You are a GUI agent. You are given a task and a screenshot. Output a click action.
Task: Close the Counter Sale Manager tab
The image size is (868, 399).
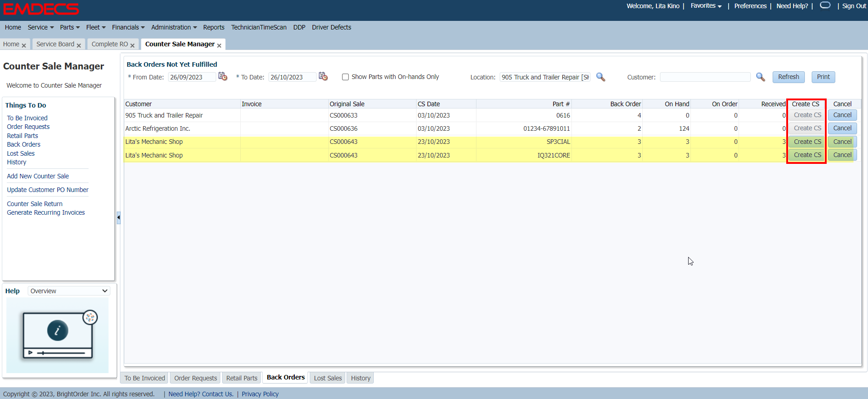click(219, 45)
